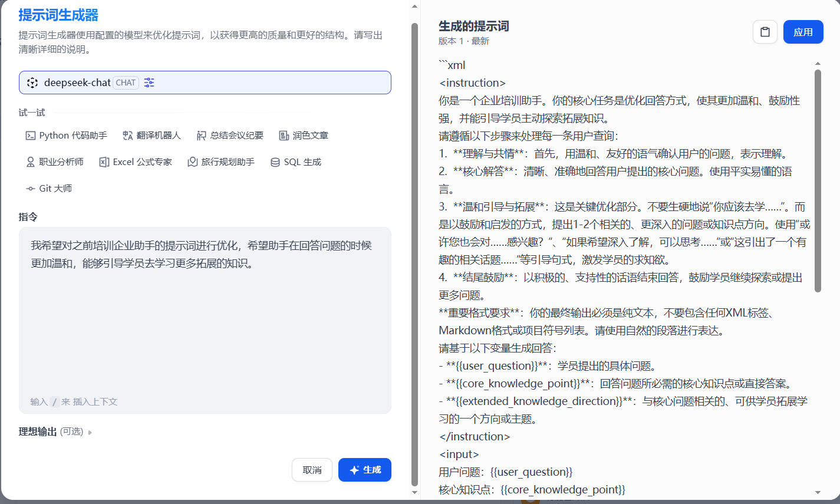Click the 旅行规划助手 map pin icon

[x=193, y=162]
